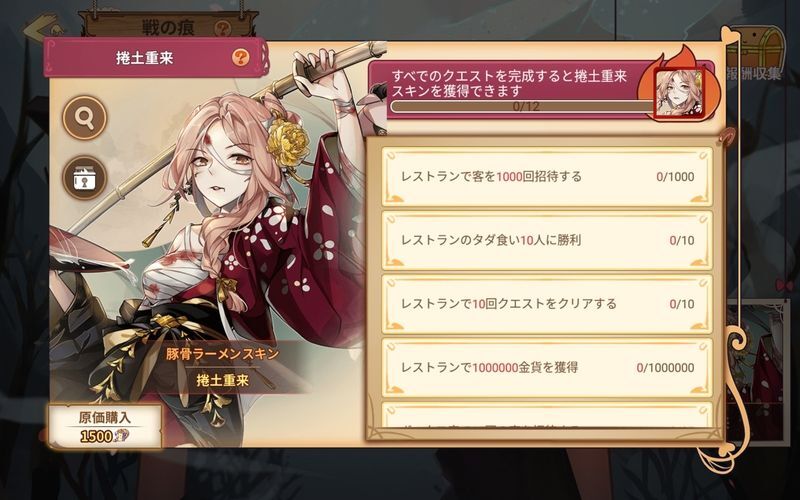Open the wardrobe lock icon button
Viewport: 800px width, 500px height.
click(85, 178)
